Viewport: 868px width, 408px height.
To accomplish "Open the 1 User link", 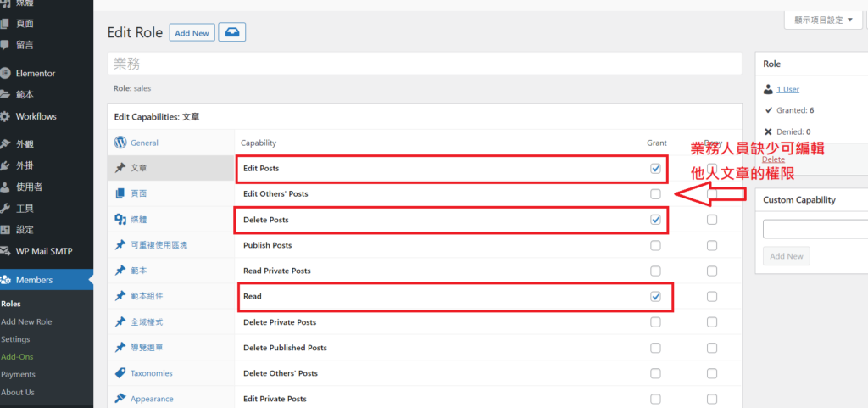I will [787, 89].
